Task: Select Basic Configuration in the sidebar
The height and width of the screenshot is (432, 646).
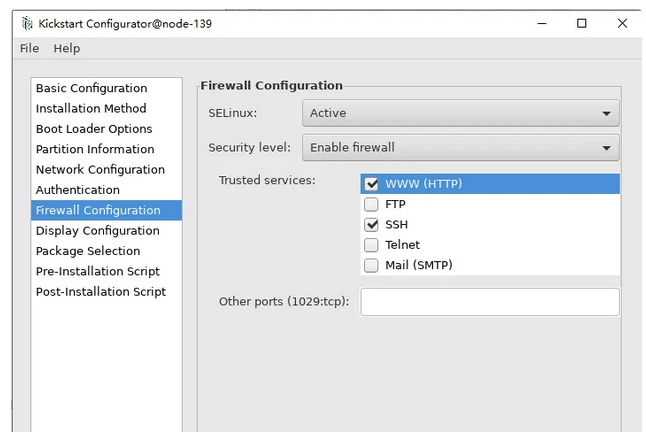Action: pyautogui.click(x=91, y=88)
